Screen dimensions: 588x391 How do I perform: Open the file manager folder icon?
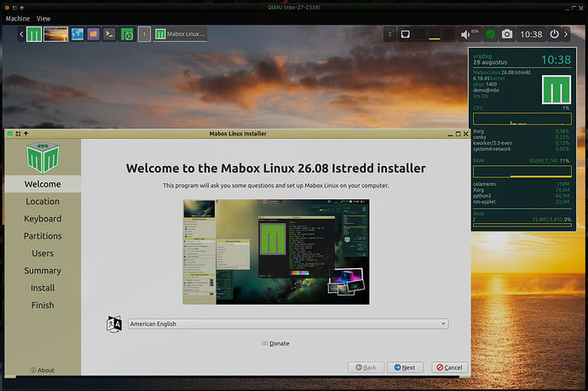click(93, 34)
